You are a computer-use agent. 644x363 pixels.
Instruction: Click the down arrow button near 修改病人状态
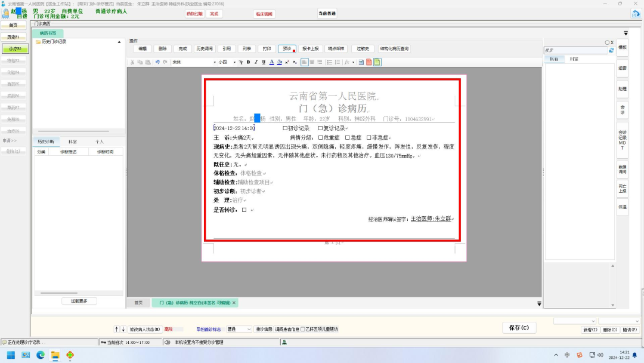123,330
